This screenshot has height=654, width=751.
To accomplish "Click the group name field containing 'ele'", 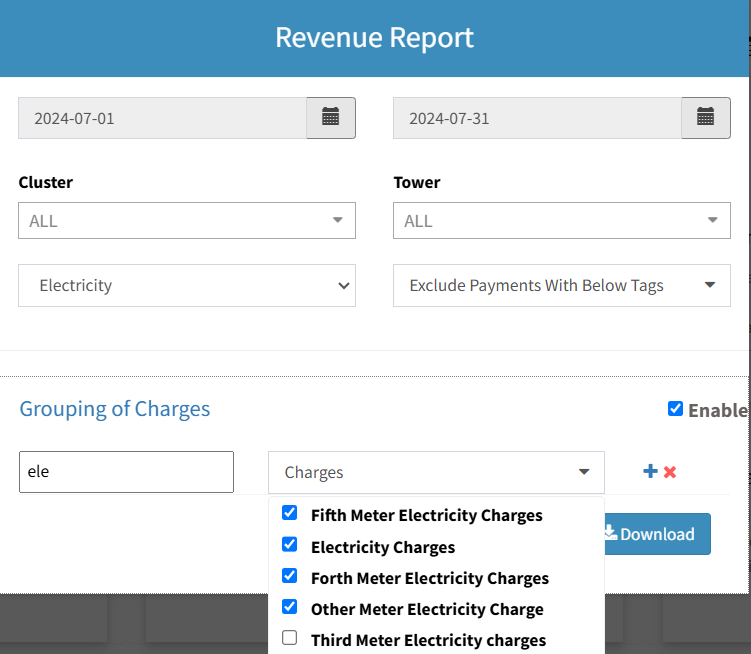I will click(126, 472).
